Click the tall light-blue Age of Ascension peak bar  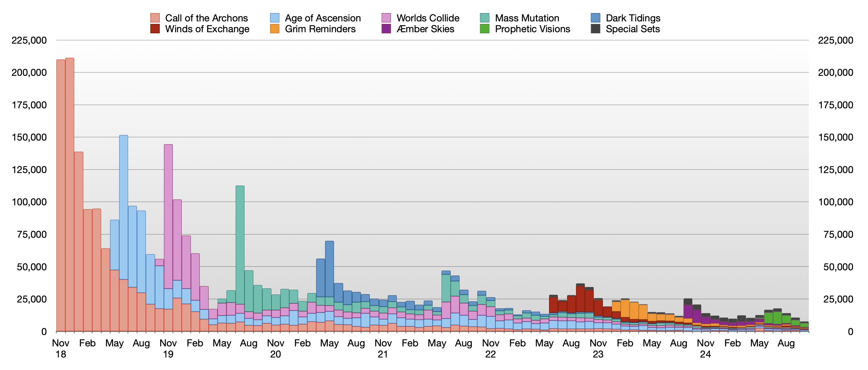(x=124, y=202)
